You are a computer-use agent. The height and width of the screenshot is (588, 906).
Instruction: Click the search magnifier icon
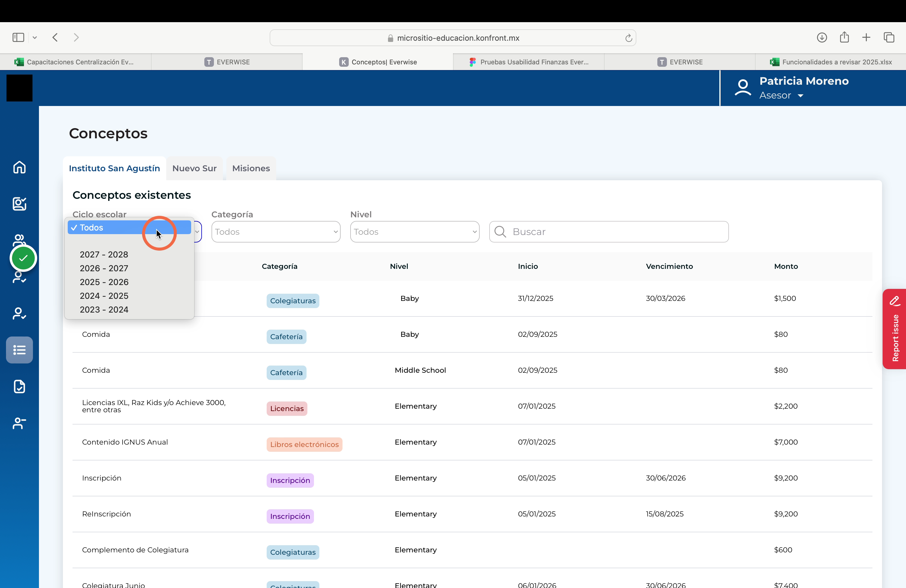[x=500, y=232]
